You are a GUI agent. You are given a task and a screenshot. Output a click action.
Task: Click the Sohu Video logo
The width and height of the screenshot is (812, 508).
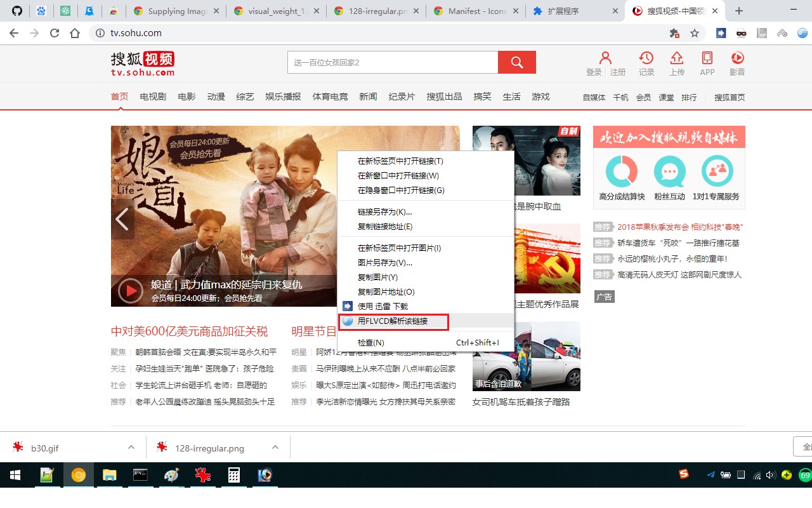(x=143, y=63)
